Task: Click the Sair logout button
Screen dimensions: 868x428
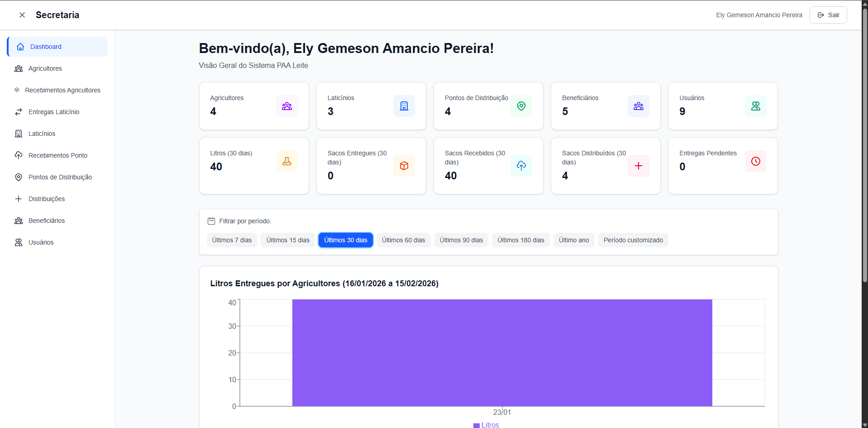Action: (828, 15)
